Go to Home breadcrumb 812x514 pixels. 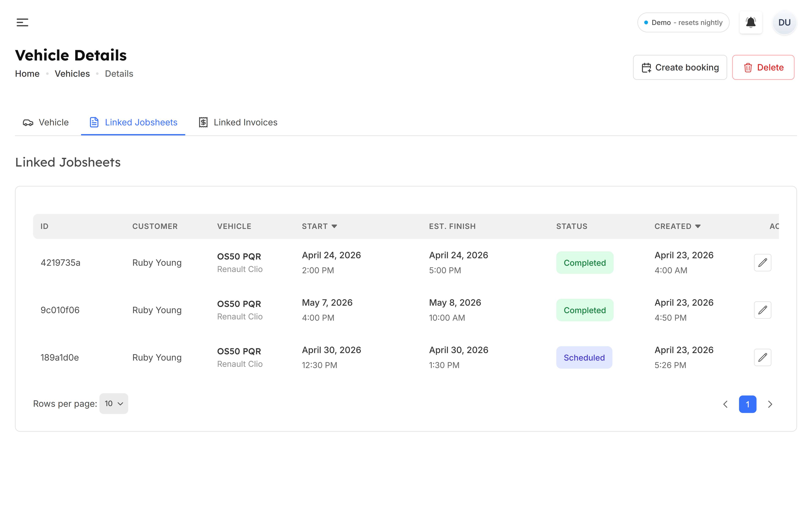[27, 74]
